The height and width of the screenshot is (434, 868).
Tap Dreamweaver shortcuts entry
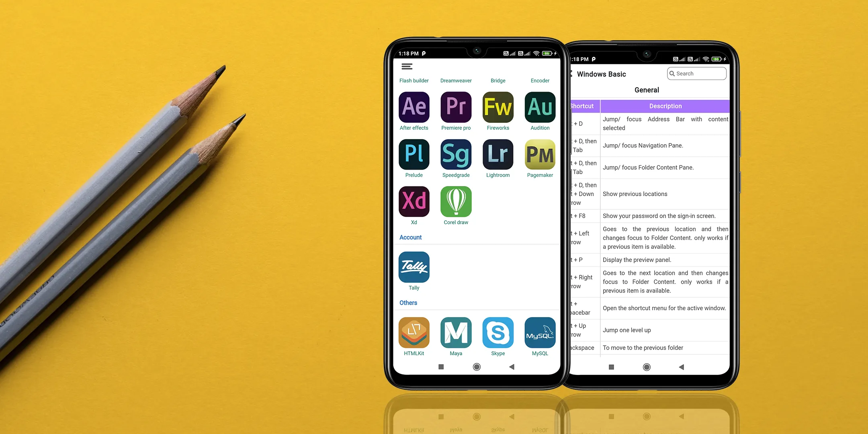pyautogui.click(x=455, y=80)
